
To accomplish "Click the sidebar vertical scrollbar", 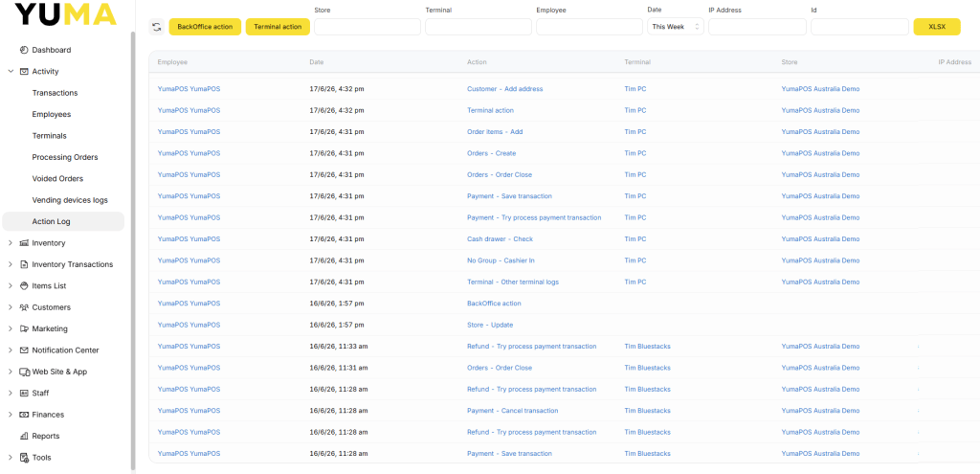I will 132,250.
